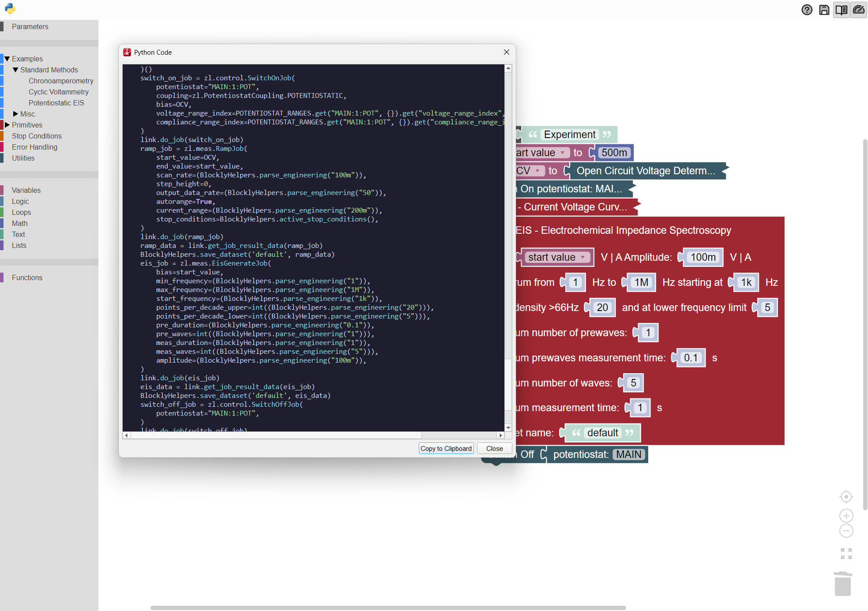Click Copy to Clipboard button
The height and width of the screenshot is (611, 868).
(446, 448)
